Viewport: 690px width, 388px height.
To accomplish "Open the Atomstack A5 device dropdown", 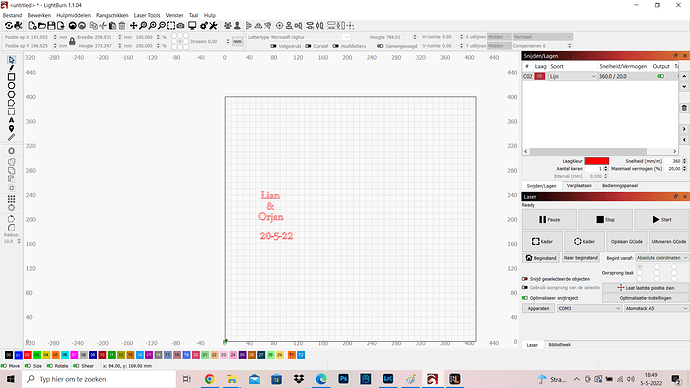I will point(656,308).
